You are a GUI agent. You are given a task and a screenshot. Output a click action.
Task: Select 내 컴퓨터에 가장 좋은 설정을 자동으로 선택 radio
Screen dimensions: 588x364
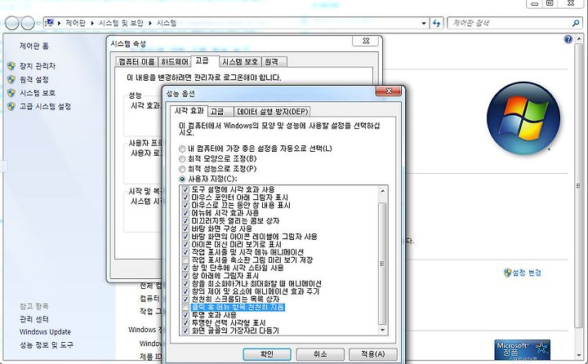[182, 149]
